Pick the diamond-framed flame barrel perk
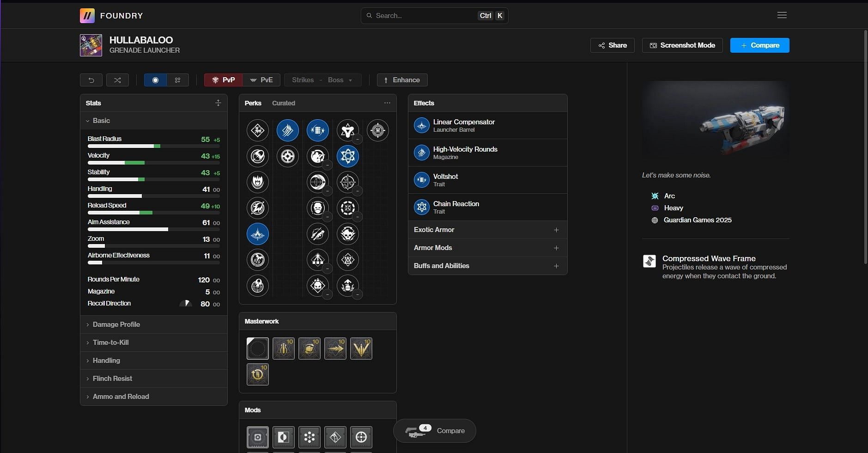868x453 pixels. point(257,130)
